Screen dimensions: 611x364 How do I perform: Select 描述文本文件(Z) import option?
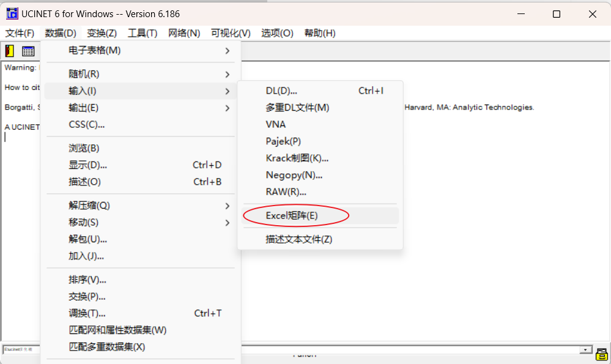point(320,239)
